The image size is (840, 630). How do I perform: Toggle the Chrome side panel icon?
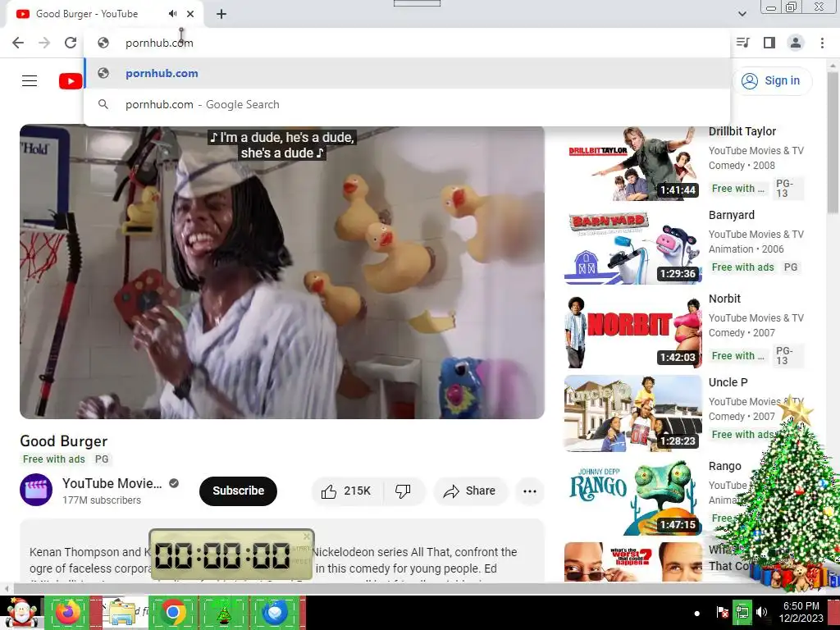[x=769, y=43]
